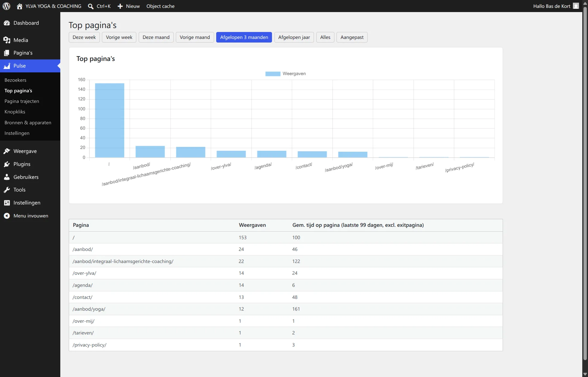Click Nieuw in admin bar

coord(133,6)
